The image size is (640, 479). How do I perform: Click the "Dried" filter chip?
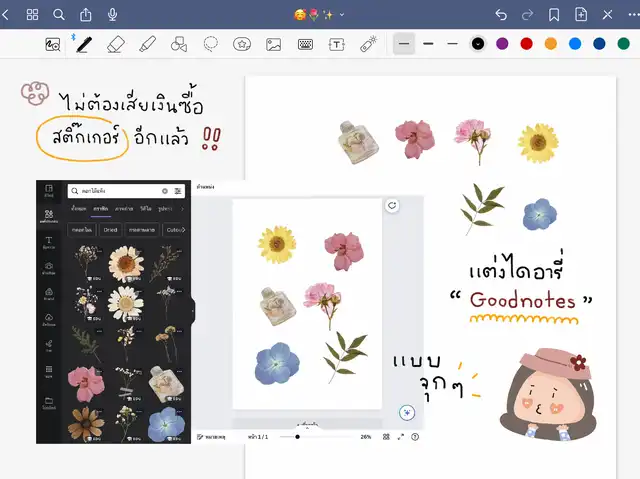(111, 230)
